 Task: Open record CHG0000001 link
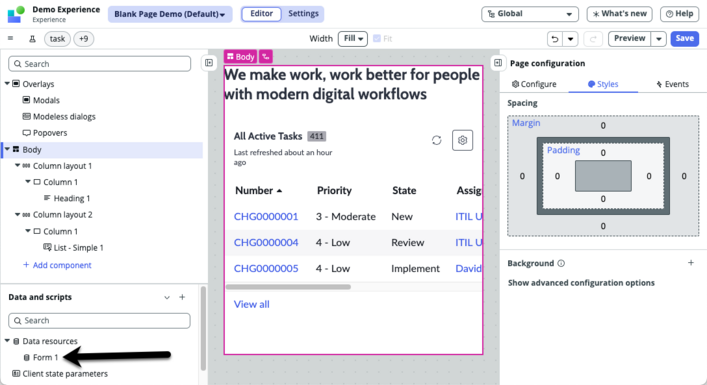[x=266, y=217]
